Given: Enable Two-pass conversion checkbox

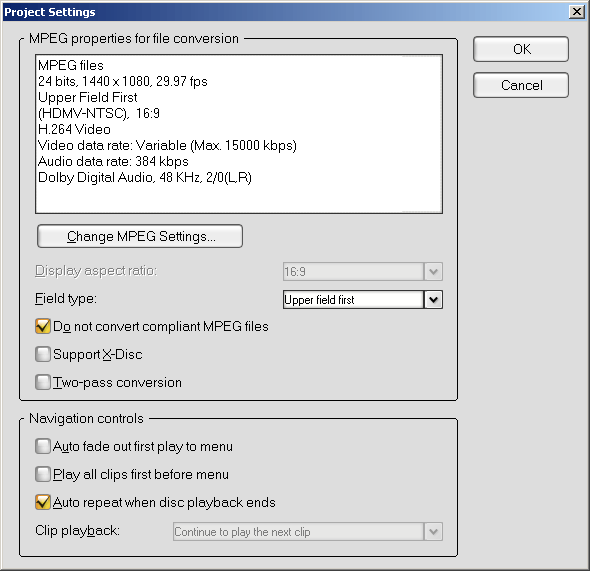Looking at the screenshot, I should click(x=43, y=382).
